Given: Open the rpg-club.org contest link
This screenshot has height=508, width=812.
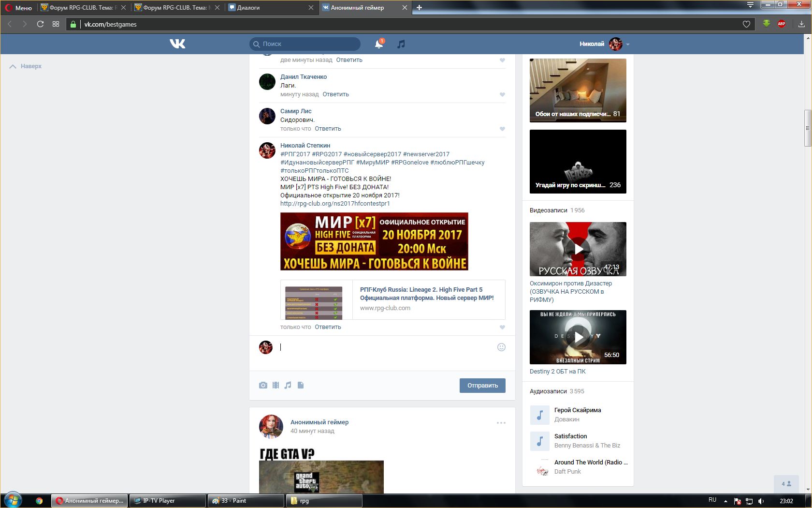Looking at the screenshot, I should [x=335, y=204].
